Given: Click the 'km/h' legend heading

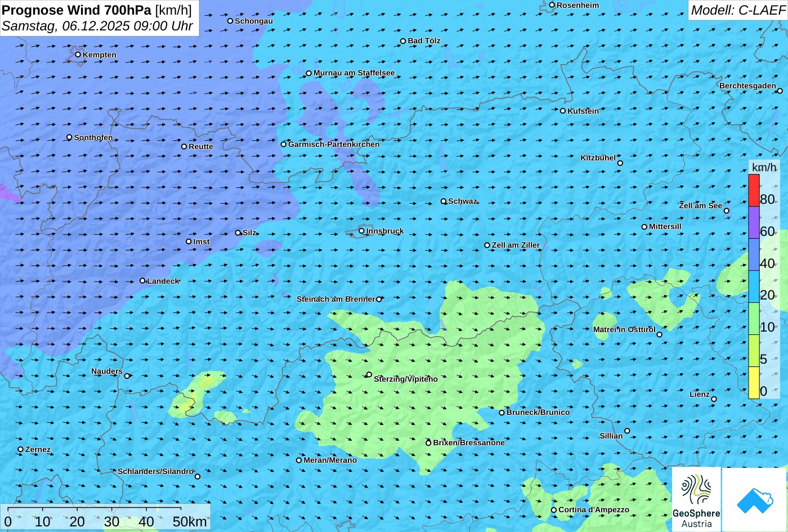Looking at the screenshot, I should 764,167.
